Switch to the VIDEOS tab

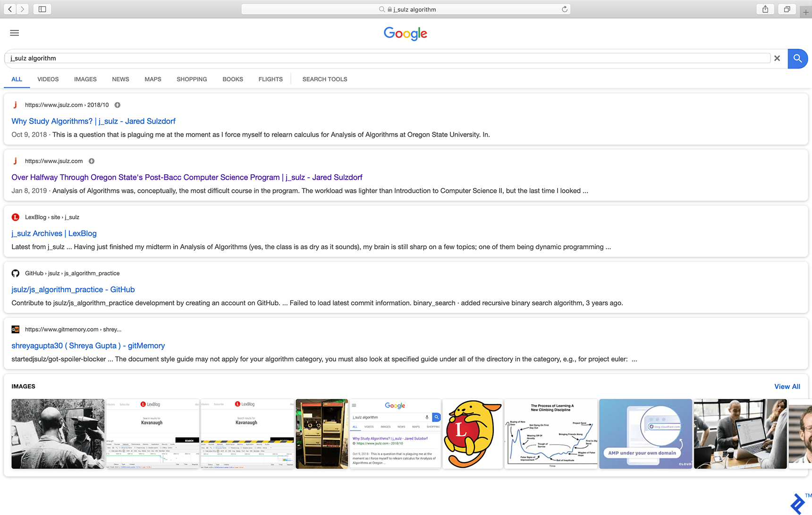point(48,79)
